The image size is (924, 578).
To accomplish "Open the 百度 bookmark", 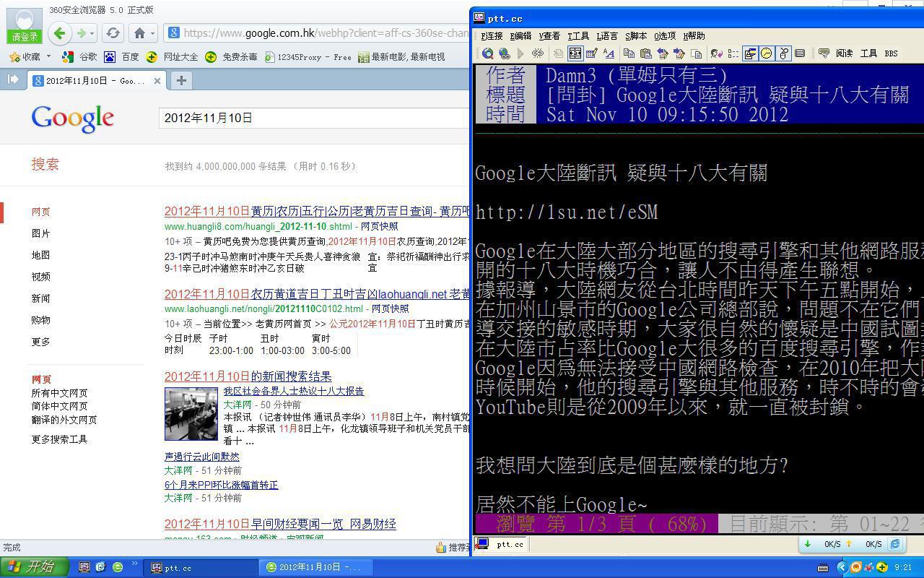I will pyautogui.click(x=121, y=56).
